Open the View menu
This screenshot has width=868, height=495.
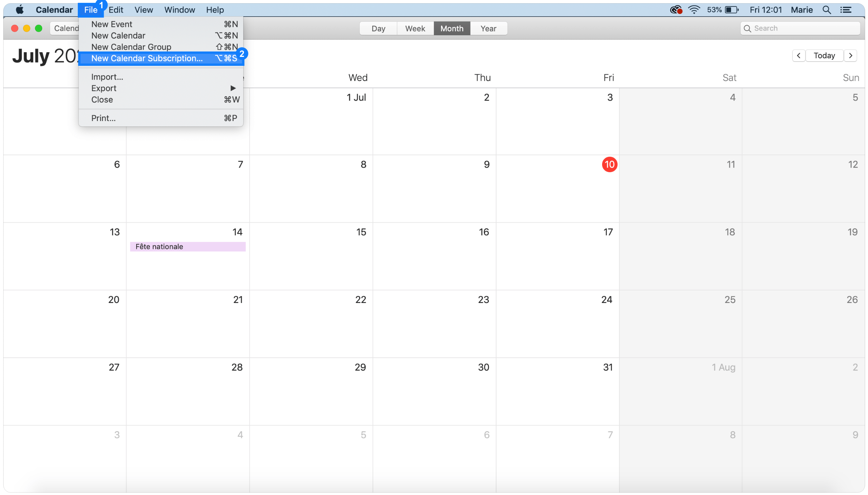point(143,10)
